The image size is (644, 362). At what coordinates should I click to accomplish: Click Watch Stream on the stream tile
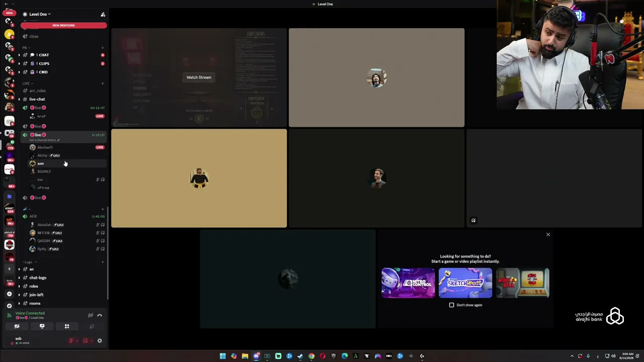click(199, 77)
